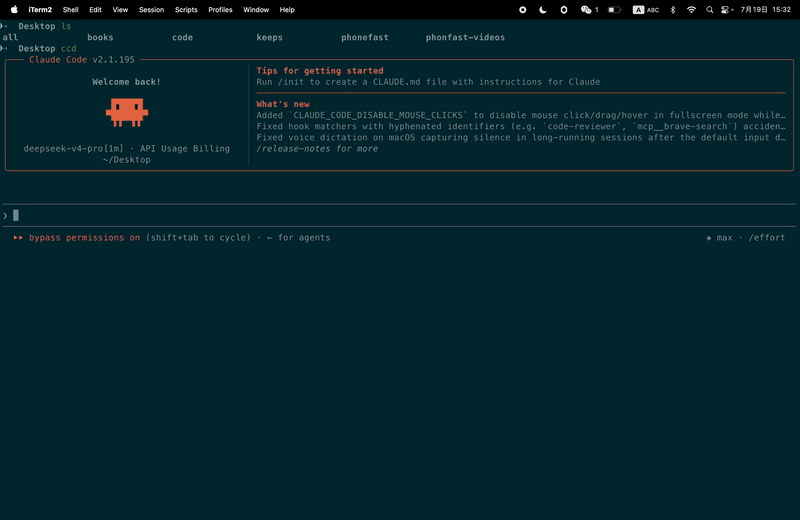This screenshot has height=520, width=800.
Task: Open the Bluetooth menu bar icon
Action: pyautogui.click(x=672, y=10)
